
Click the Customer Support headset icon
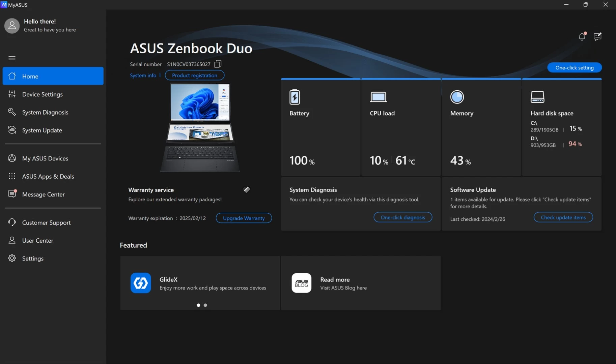12,222
